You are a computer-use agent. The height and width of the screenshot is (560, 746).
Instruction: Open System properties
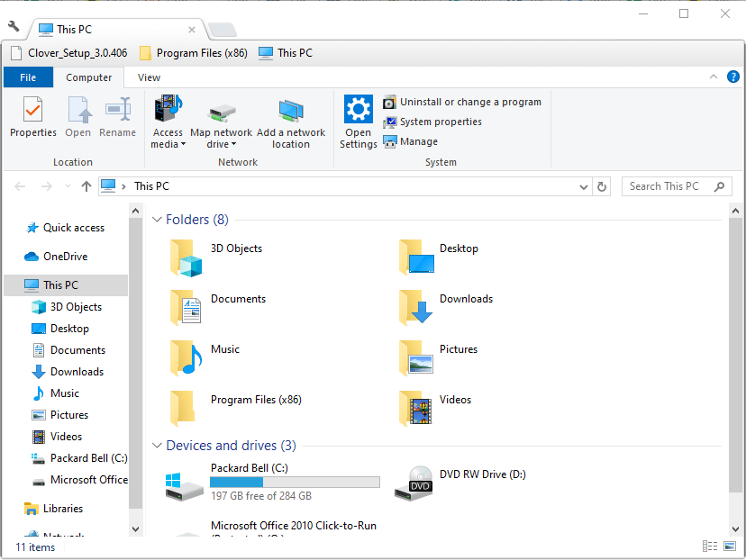(432, 122)
